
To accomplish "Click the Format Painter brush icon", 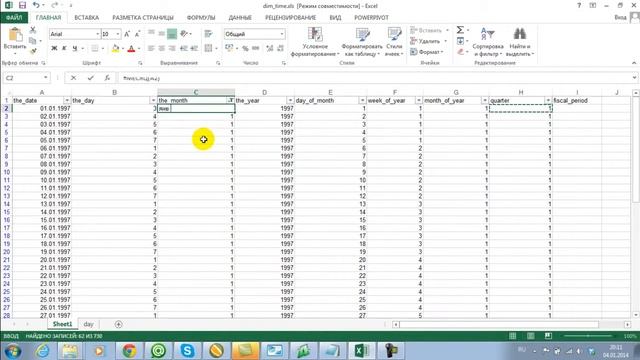I will [33, 51].
